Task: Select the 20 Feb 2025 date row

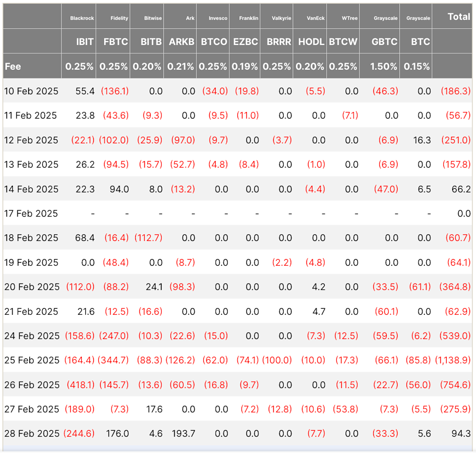Action: pyautogui.click(x=238, y=287)
